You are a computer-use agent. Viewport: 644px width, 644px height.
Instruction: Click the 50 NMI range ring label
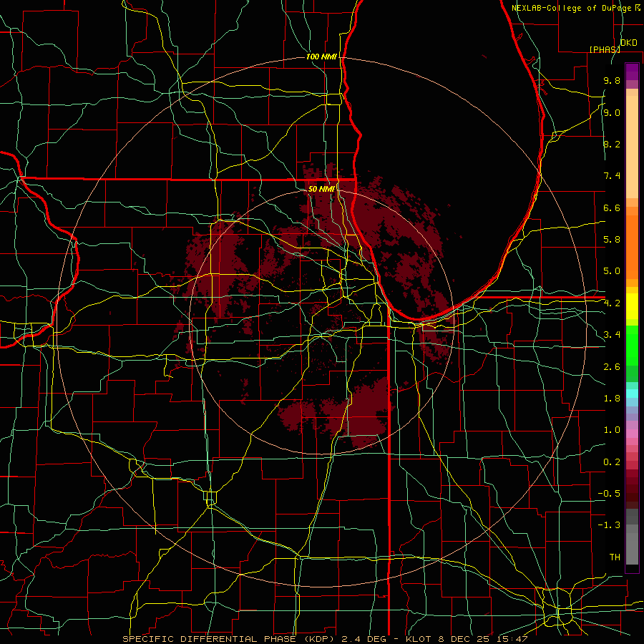pyautogui.click(x=321, y=189)
